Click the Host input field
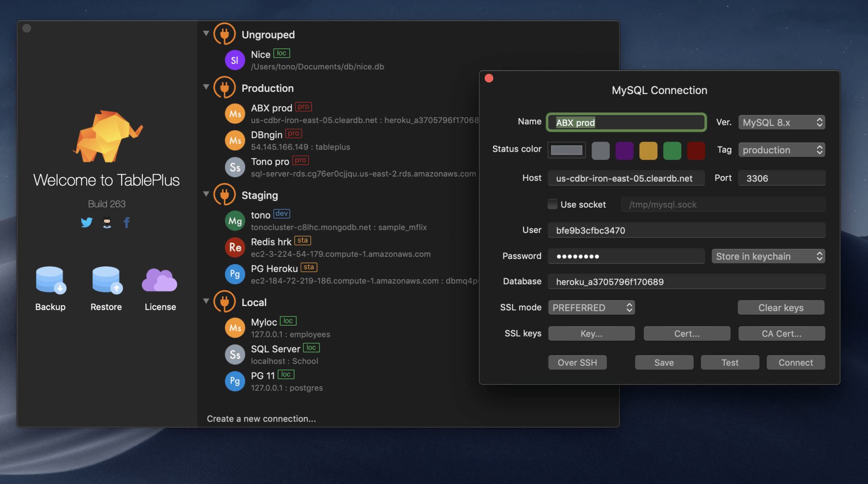The height and width of the screenshot is (484, 868). click(626, 178)
